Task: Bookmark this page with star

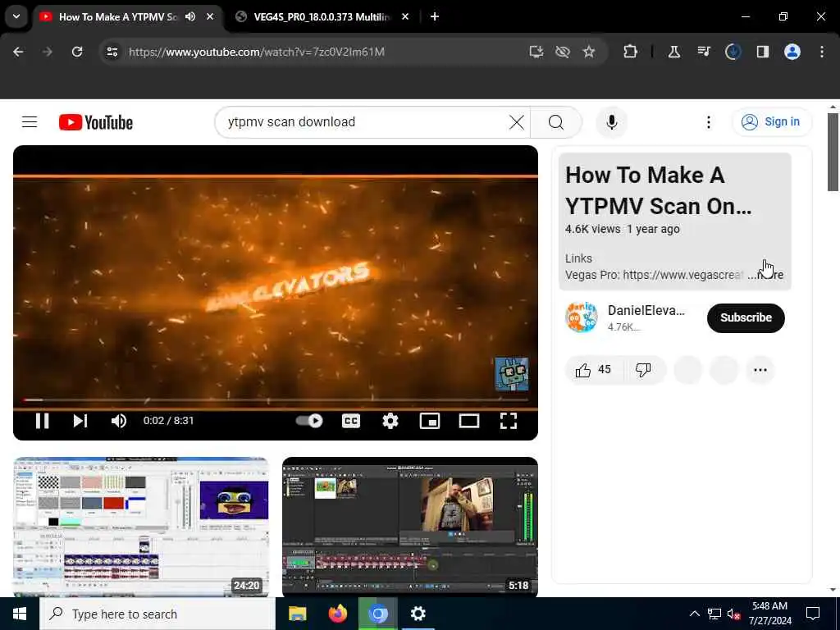Action: 589,52
